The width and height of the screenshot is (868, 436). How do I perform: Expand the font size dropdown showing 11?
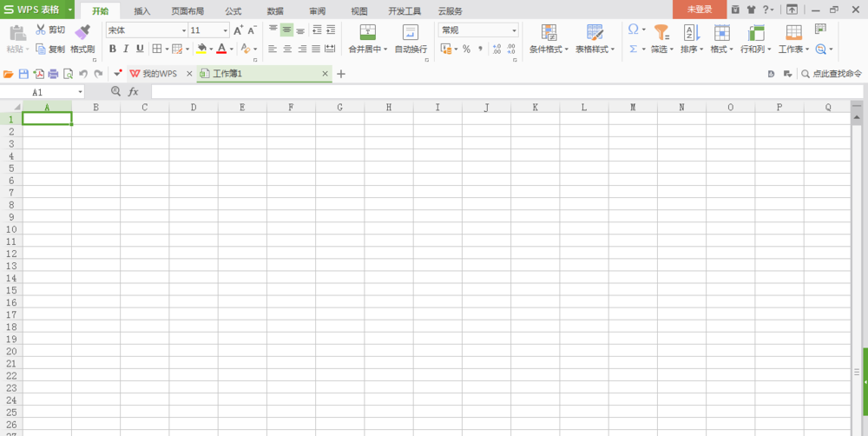click(225, 30)
